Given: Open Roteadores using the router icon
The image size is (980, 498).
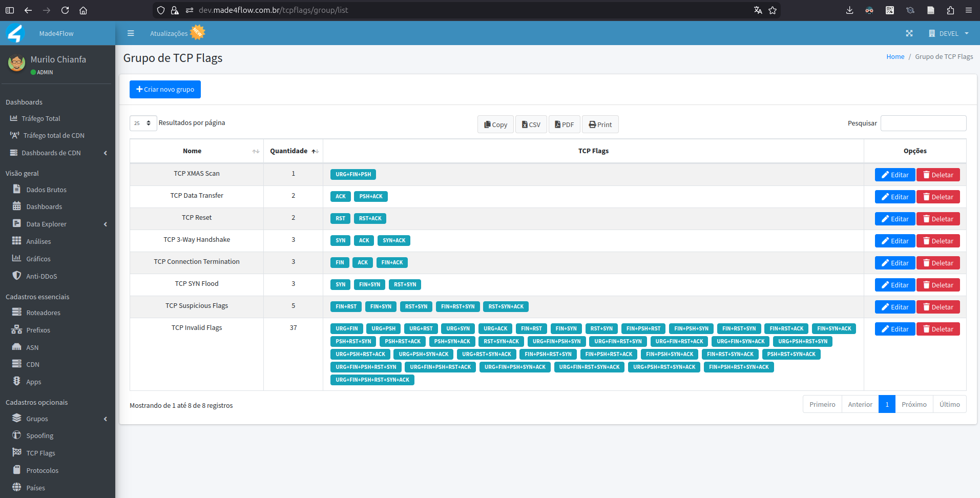Looking at the screenshot, I should coord(17,312).
